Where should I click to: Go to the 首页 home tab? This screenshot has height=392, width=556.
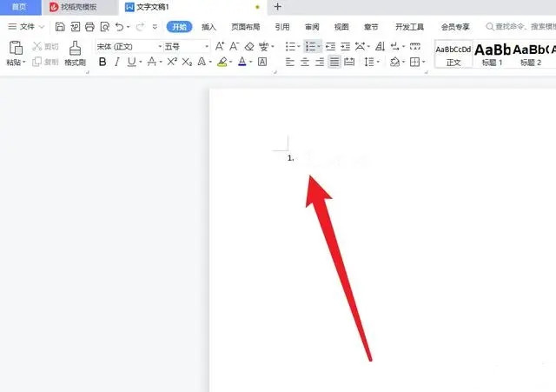(x=20, y=7)
